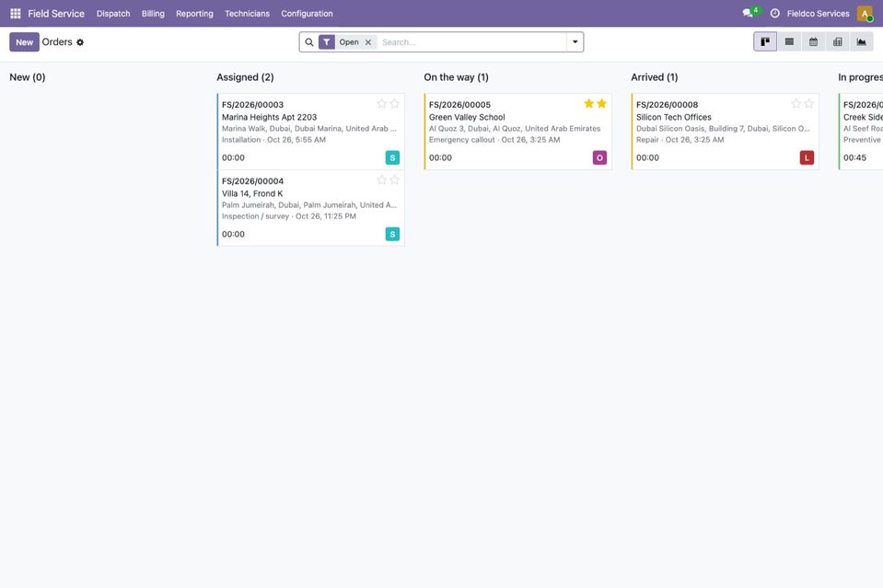Open order FS/2026/00005 Green Valley School

pos(518,132)
